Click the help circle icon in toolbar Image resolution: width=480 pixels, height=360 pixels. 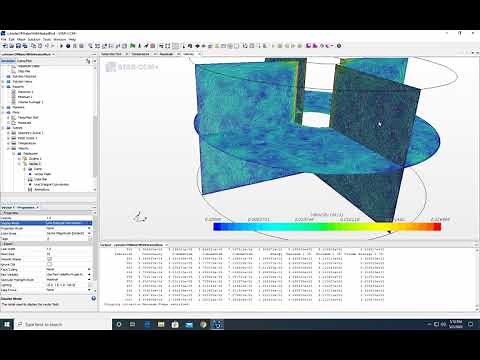click(339, 46)
